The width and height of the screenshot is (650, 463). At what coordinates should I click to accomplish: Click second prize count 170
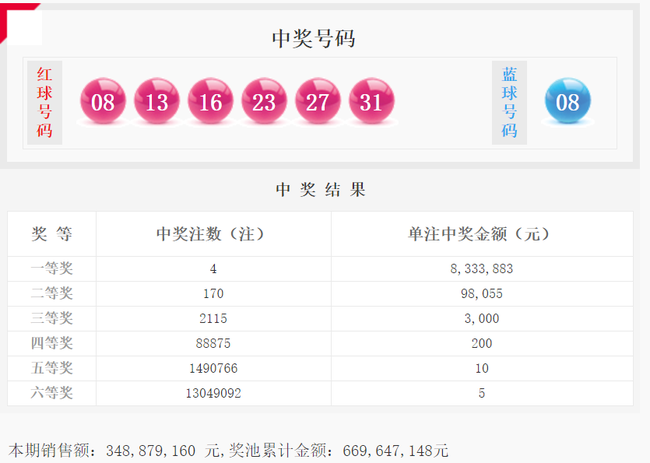[x=213, y=294]
